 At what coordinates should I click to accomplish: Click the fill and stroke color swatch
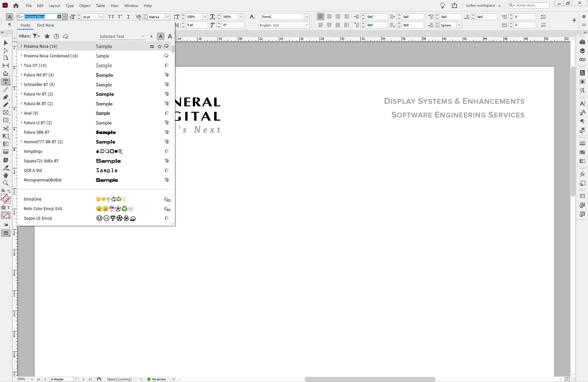click(x=6, y=199)
